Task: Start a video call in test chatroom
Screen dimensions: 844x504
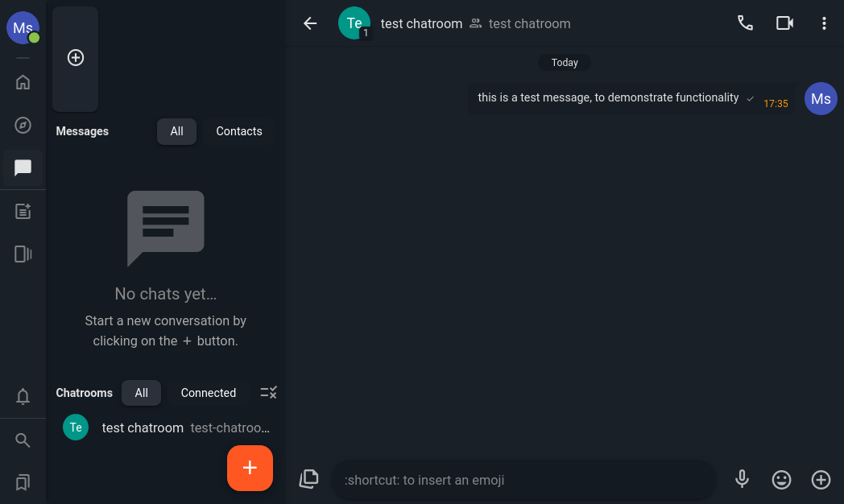Action: point(784,23)
